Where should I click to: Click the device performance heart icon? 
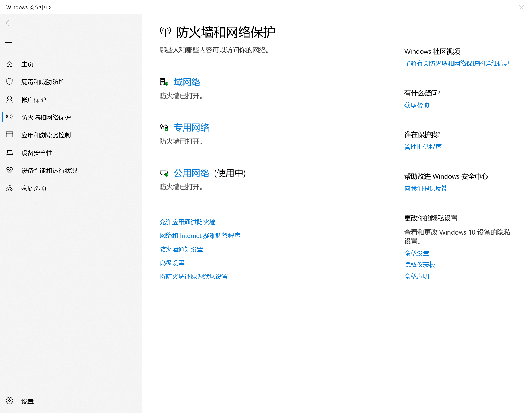9,170
